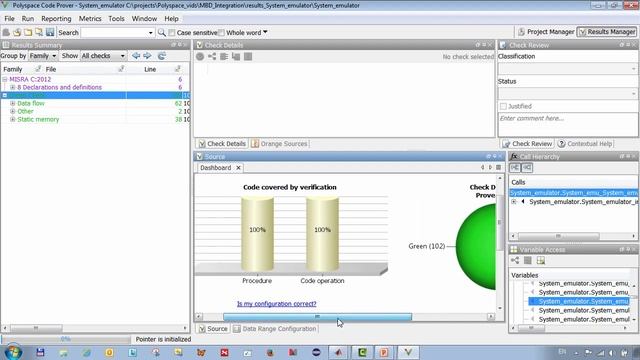The height and width of the screenshot is (360, 640).
Task: Expand the Static memory node
Action: (x=13, y=119)
